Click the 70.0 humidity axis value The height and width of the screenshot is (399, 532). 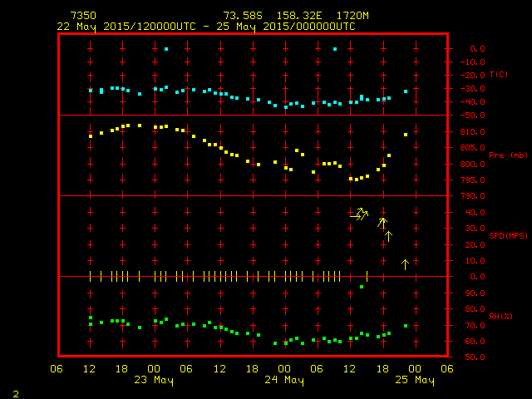click(475, 326)
